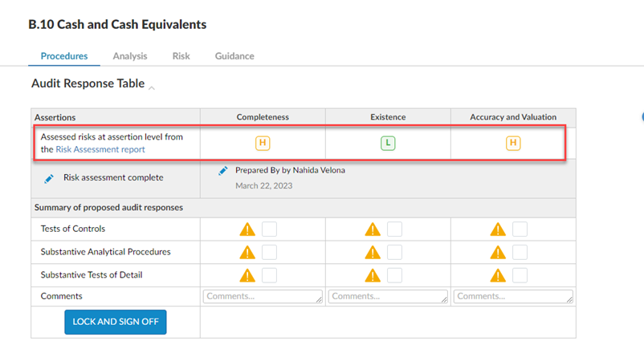This screenshot has height=349, width=644.
Task: Click the Completeness high risk H badge
Action: tap(263, 143)
